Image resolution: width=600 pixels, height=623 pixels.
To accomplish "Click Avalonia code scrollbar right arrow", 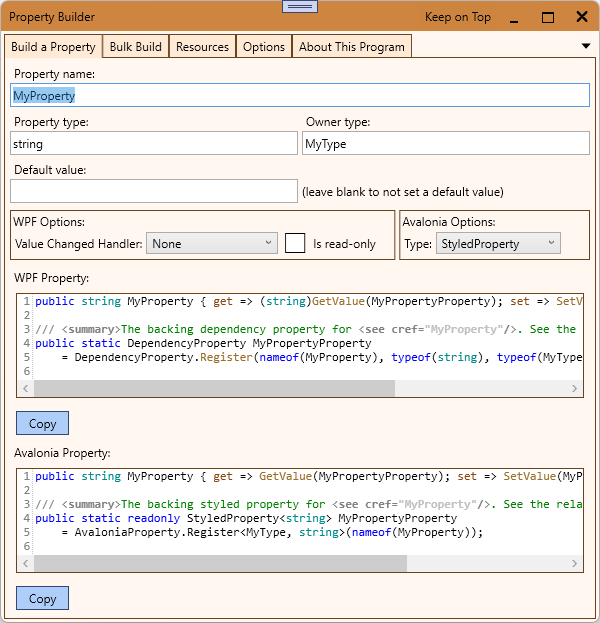I will (574, 563).
